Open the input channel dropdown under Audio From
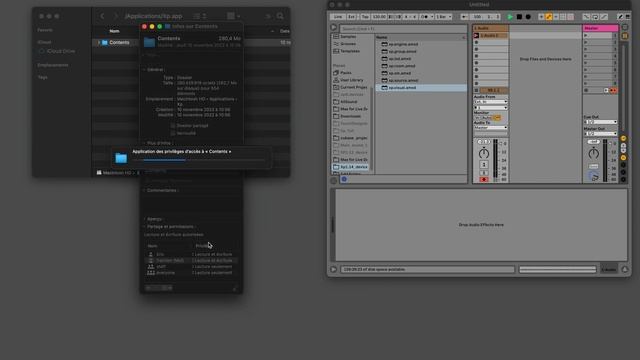This screenshot has width=640, height=360. [x=491, y=108]
